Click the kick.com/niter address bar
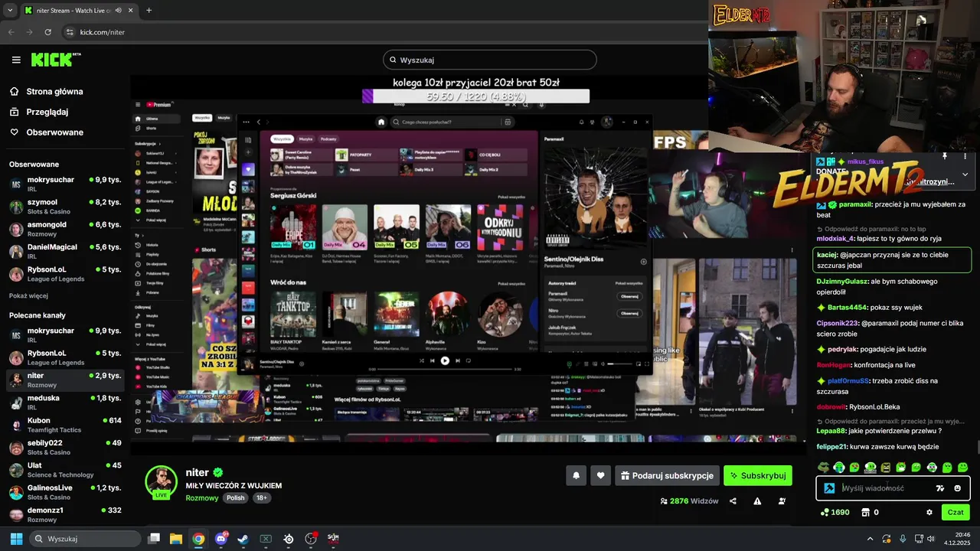The image size is (980, 551). pyautogui.click(x=383, y=32)
